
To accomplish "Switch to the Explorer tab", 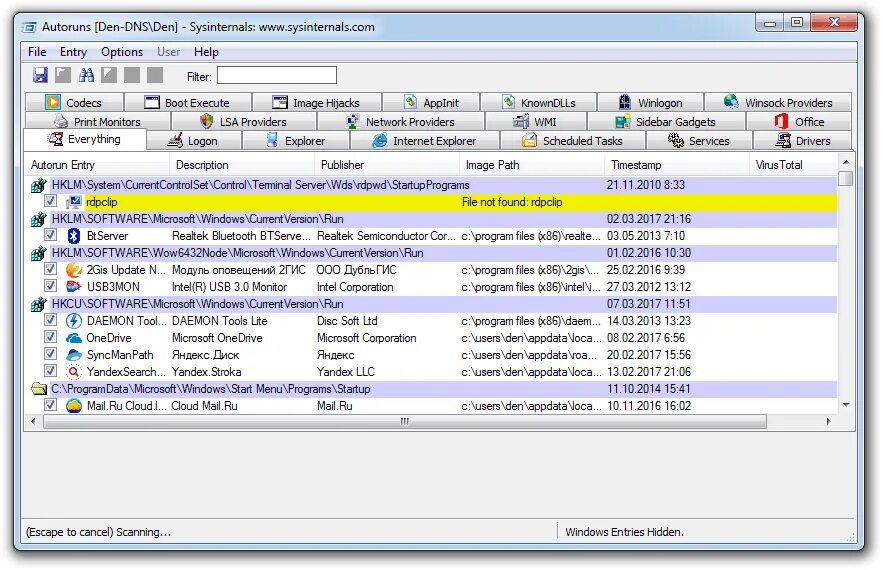I will [x=296, y=141].
